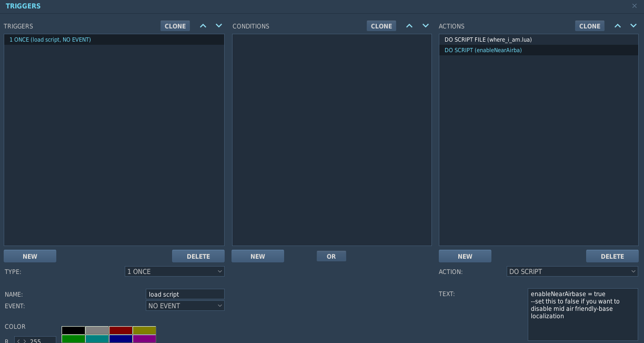Move selected trigger up in the list
Viewport: 644px width, 343px height.
[203, 26]
